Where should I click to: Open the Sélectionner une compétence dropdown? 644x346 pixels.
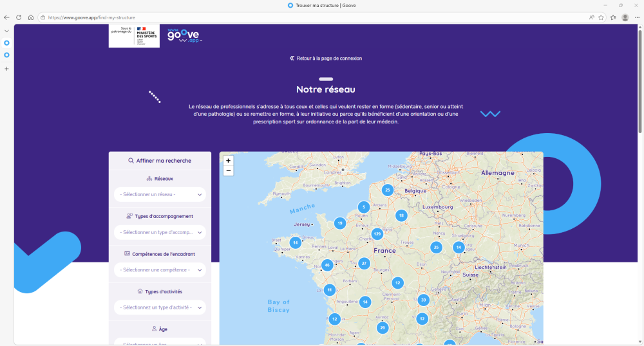160,270
